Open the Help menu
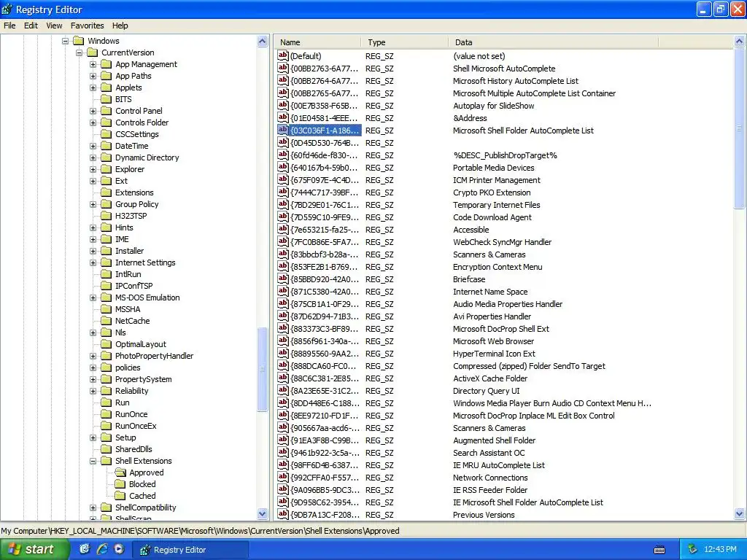The image size is (747, 560). point(120,26)
